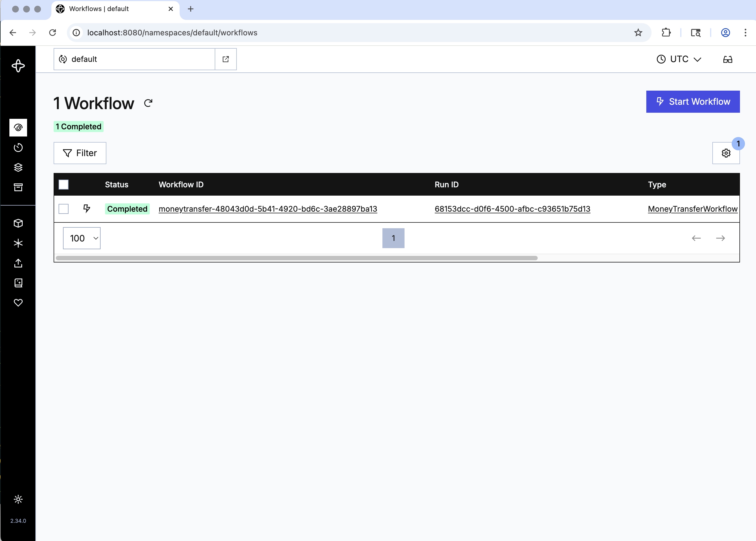
Task: Select the Workflows icon in sidebar
Action: [18, 128]
